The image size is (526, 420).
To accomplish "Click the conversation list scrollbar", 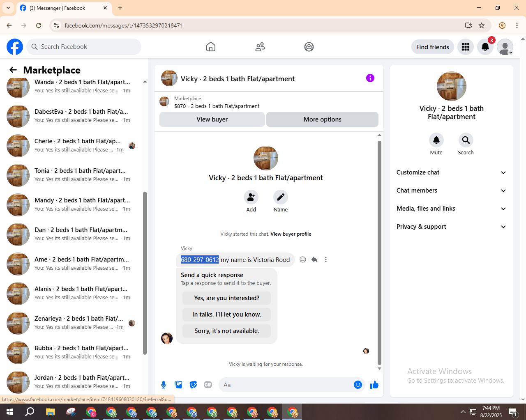I will (145, 273).
